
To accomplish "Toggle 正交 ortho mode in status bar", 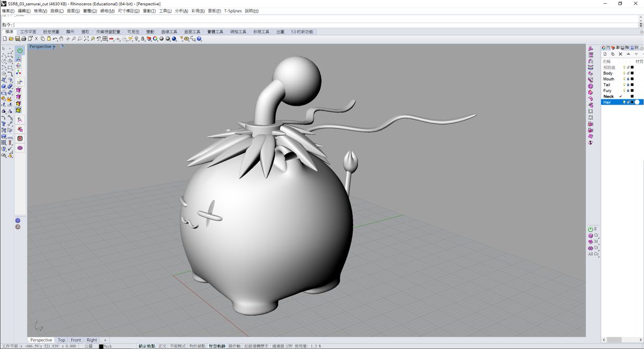I will (163, 346).
